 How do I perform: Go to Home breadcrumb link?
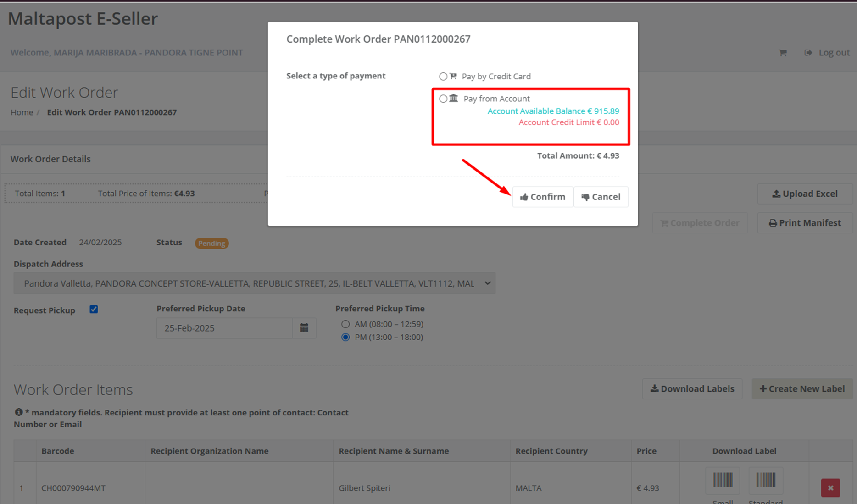coord(22,112)
